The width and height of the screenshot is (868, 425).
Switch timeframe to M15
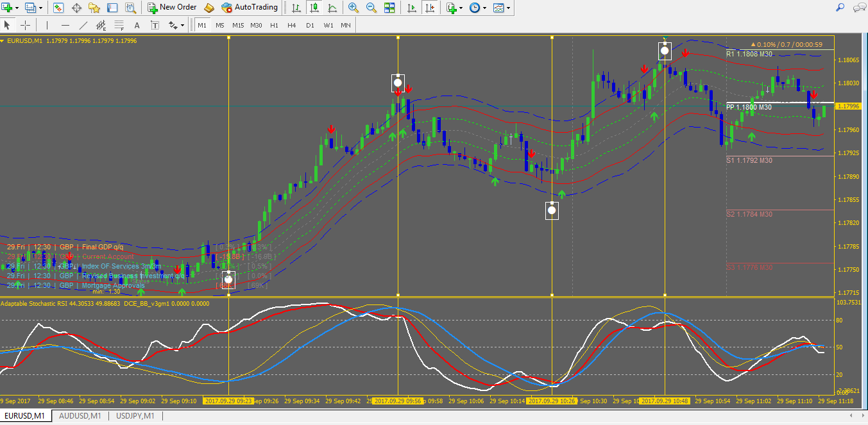(238, 25)
